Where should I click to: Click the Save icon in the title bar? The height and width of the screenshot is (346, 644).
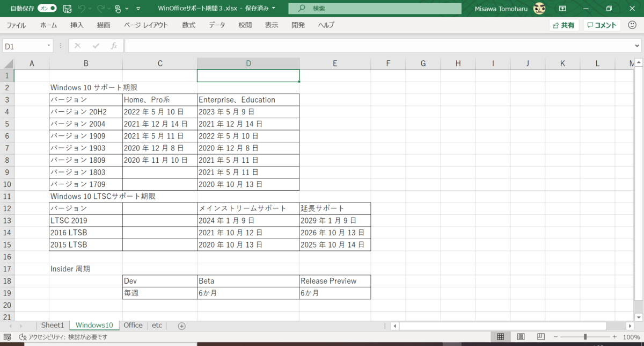[x=68, y=9]
